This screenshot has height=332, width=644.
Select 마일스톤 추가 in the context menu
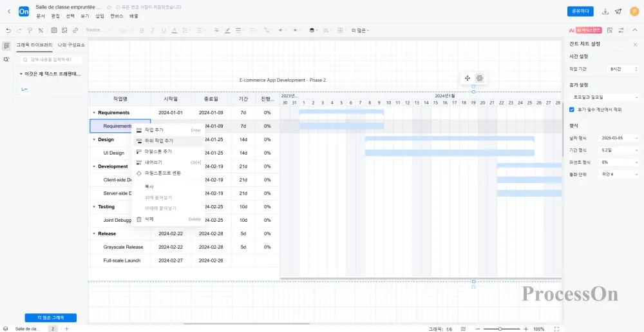[x=158, y=151]
